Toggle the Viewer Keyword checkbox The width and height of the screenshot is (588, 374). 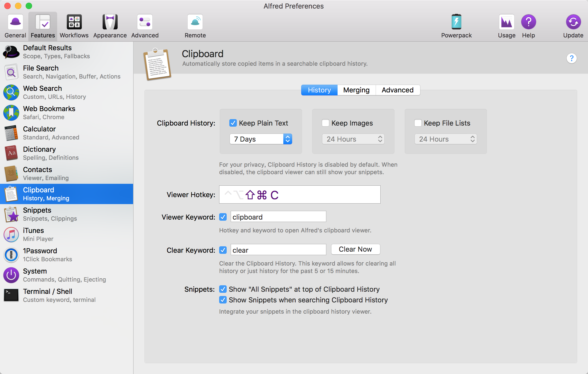pos(223,217)
